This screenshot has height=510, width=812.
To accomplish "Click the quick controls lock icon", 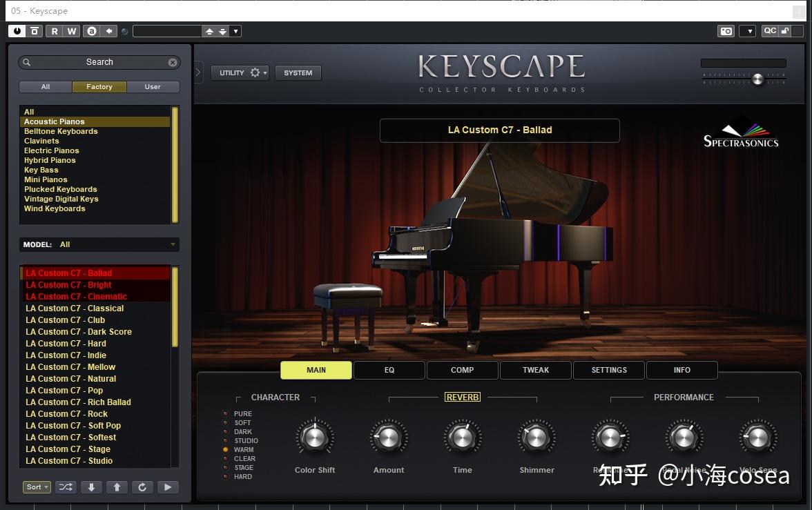I will coord(785,31).
